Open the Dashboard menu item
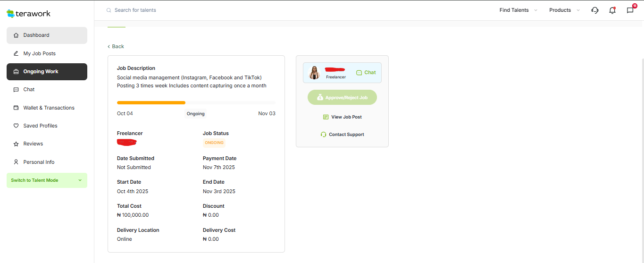The width and height of the screenshot is (644, 263). (x=47, y=35)
